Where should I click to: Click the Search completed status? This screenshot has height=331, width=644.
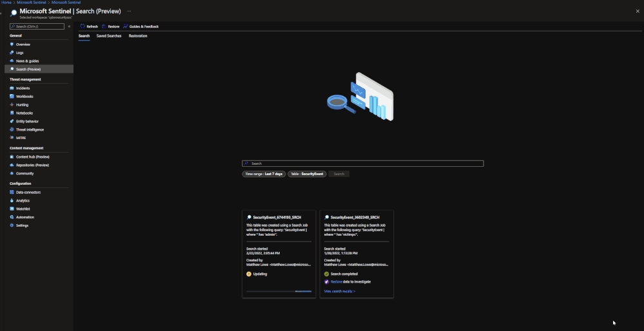tap(341, 274)
